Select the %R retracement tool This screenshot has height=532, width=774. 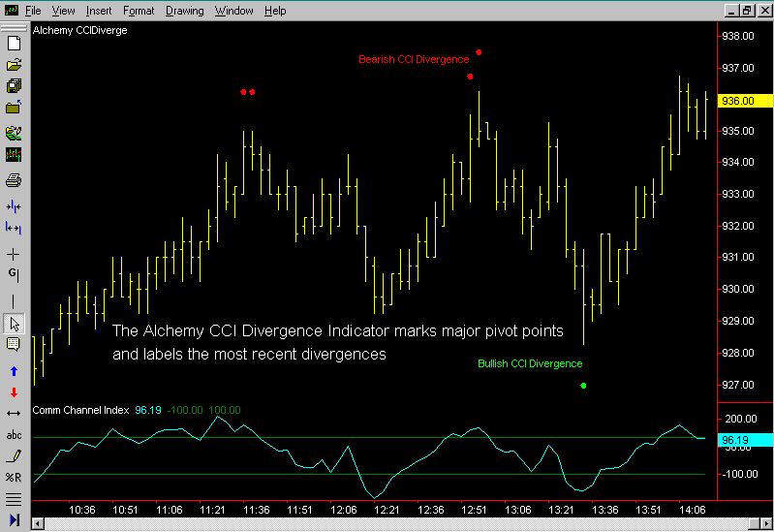14,477
